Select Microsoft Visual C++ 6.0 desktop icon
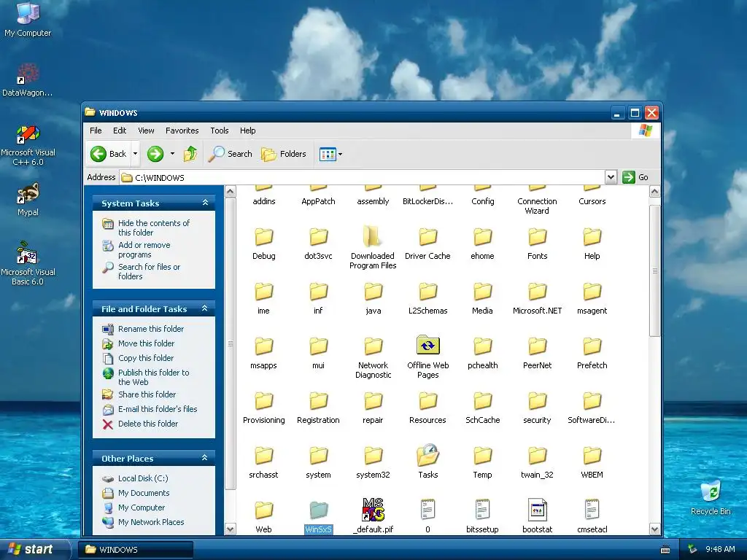The height and width of the screenshot is (560, 747). point(28,134)
